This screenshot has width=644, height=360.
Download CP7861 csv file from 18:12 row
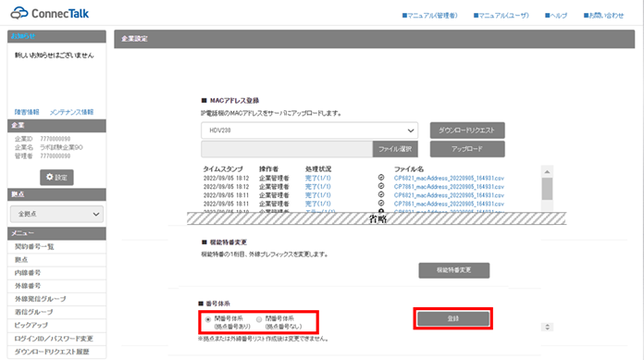pyautogui.click(x=449, y=187)
